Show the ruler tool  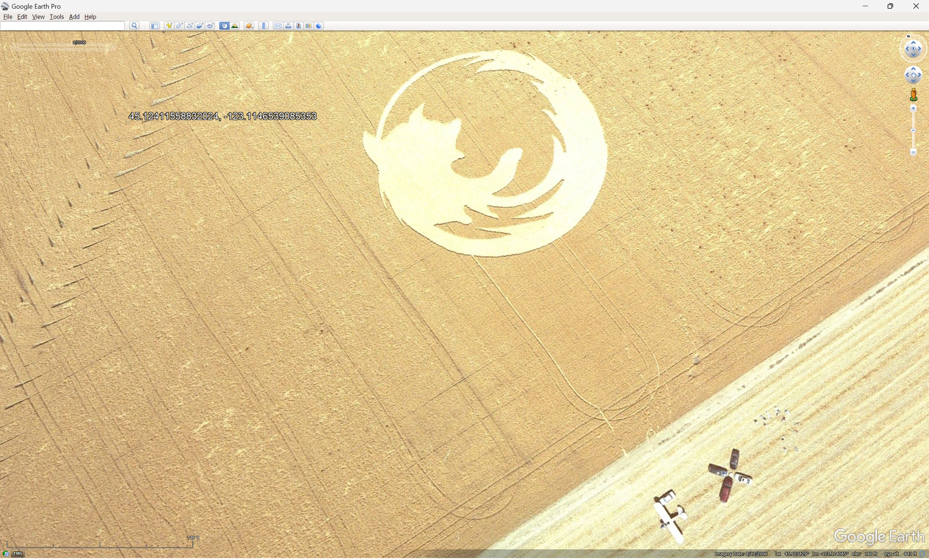click(x=264, y=26)
